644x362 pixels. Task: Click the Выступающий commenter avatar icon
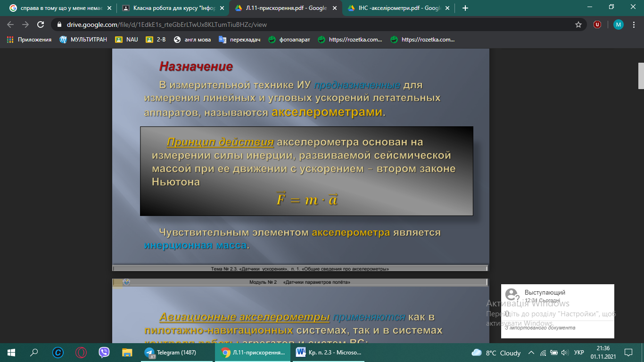(x=512, y=296)
